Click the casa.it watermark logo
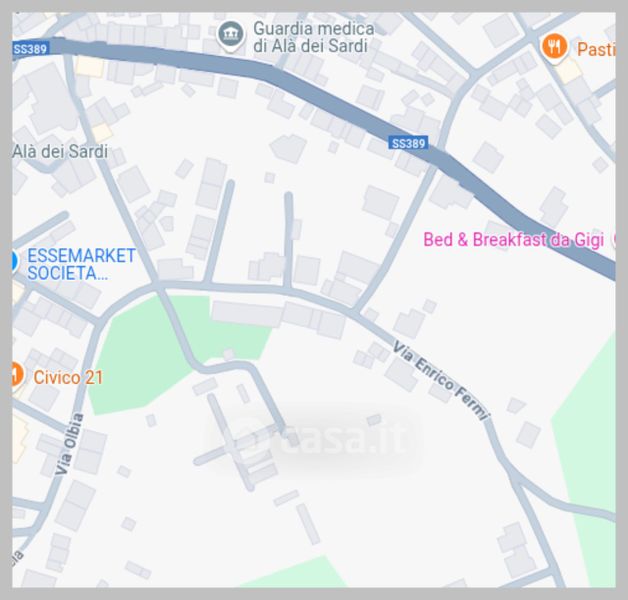This screenshot has height=600, width=628. pos(314,437)
